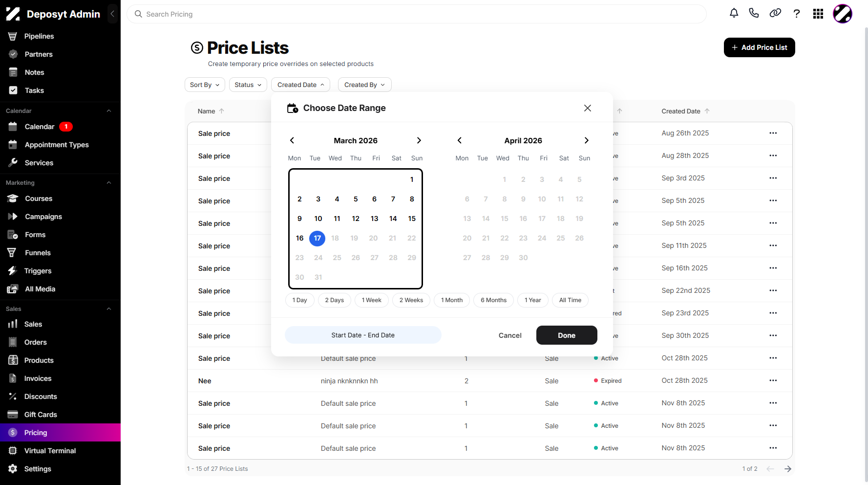Go to next month after April 2026
Screen dimensions: 868x485
point(587,140)
